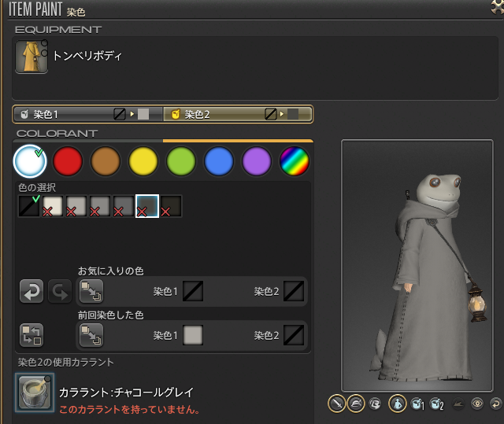Screen dimensions: 504x424
Task: Select the blue colorant category circle
Action: (219, 161)
